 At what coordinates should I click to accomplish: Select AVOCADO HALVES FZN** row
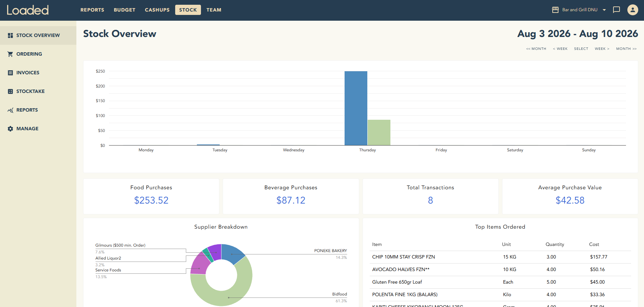(x=500, y=270)
